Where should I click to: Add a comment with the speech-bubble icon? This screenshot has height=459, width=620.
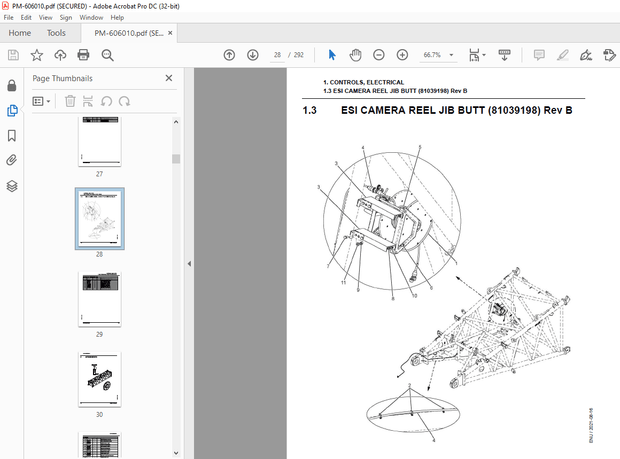click(539, 55)
